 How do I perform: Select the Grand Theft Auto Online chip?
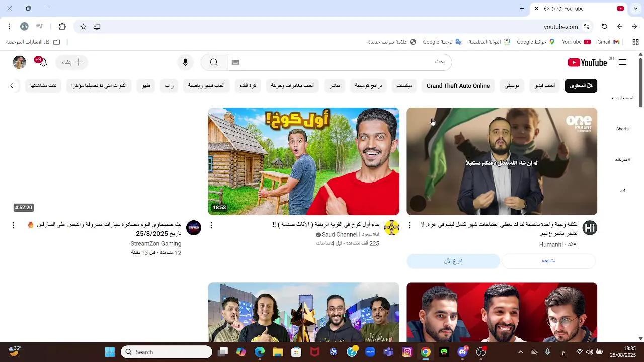pos(458,86)
